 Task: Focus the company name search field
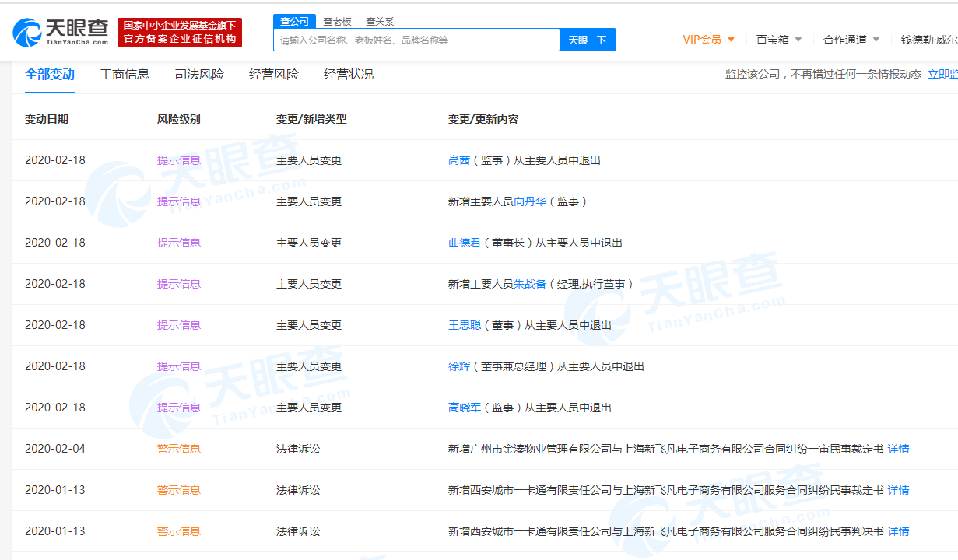pyautogui.click(x=416, y=40)
